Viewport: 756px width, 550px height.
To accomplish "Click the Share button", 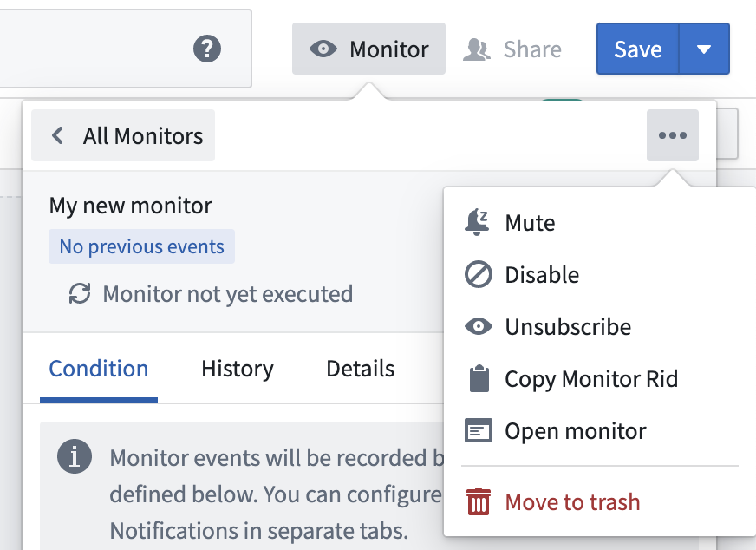I will tap(512, 49).
